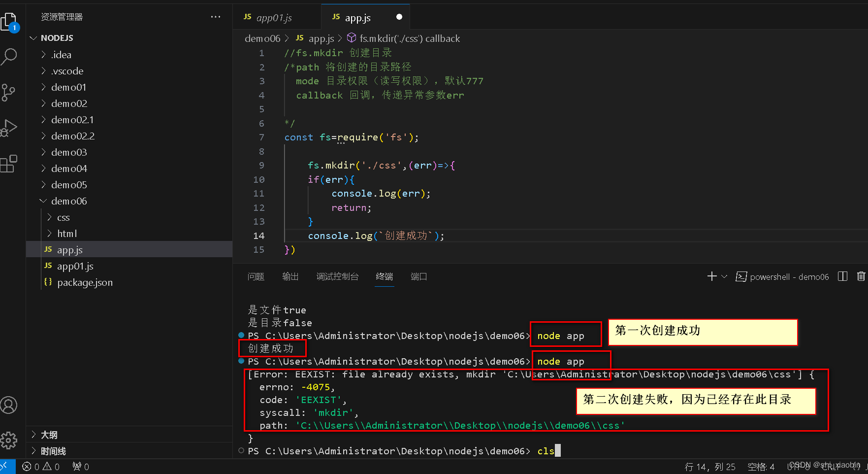The height and width of the screenshot is (474, 868).
Task: Click app.js breadcrumb item
Action: click(315, 38)
